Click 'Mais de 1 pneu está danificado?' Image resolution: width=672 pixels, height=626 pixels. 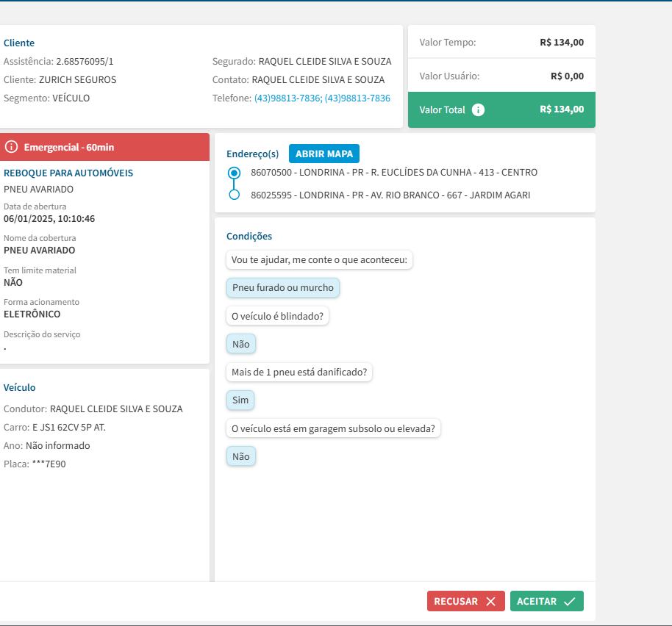(x=299, y=372)
